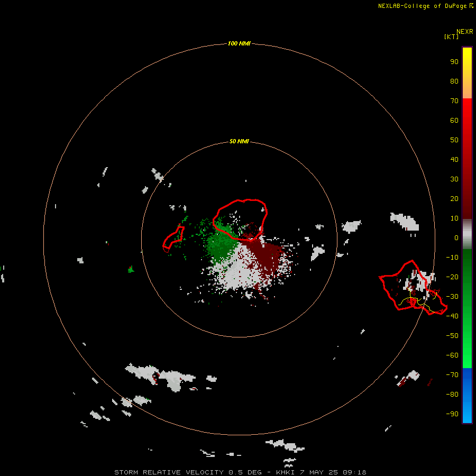Select the 10 value on the velocity scale
The height and width of the screenshot is (476, 476).
point(454,218)
